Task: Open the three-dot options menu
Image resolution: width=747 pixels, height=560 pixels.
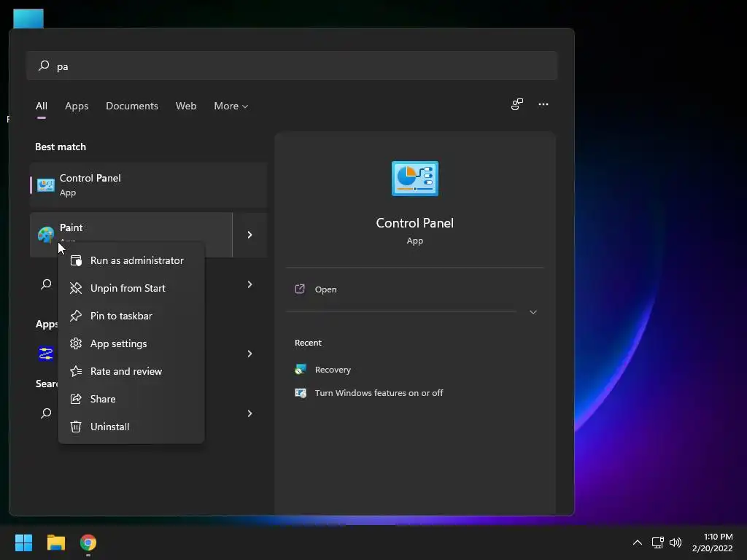Action: pos(543,104)
